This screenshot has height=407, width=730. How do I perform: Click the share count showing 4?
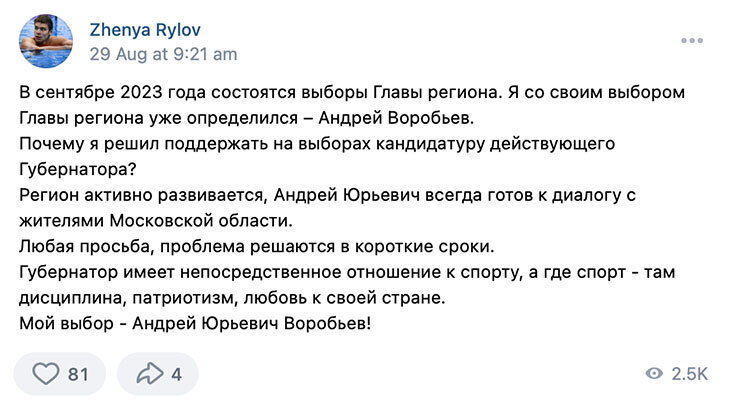176,374
